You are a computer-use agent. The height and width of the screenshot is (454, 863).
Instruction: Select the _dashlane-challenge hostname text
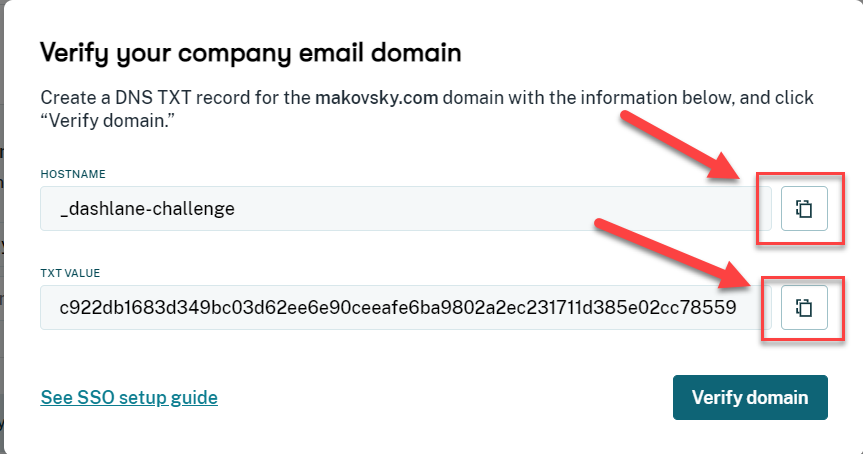(148, 209)
